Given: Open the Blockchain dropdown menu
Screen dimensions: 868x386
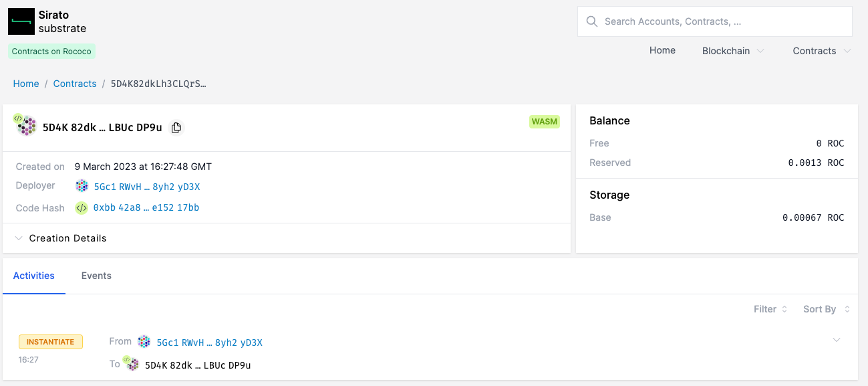Looking at the screenshot, I should pyautogui.click(x=732, y=51).
